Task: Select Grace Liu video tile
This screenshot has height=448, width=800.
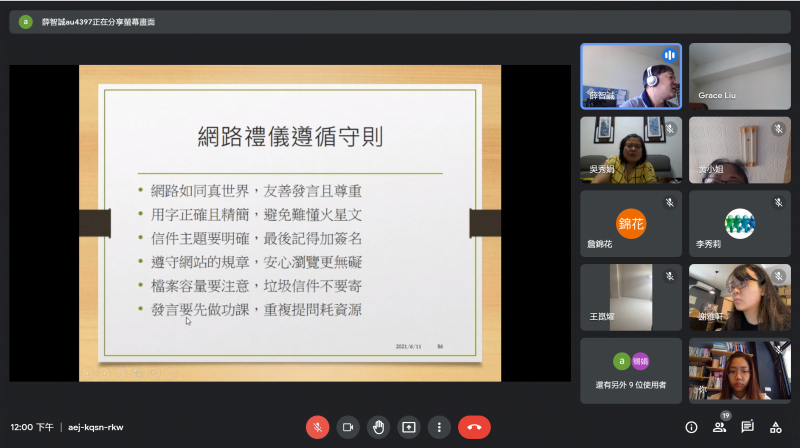Action: (x=740, y=77)
